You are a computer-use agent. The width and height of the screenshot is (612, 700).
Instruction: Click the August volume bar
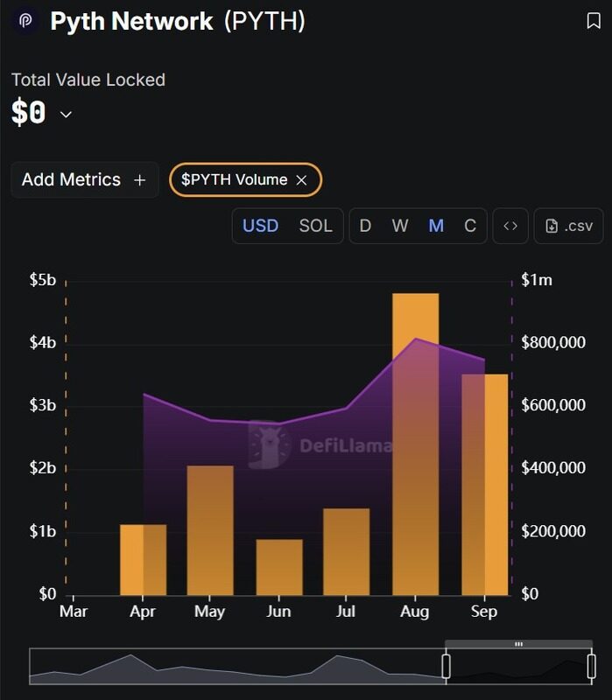[415, 446]
